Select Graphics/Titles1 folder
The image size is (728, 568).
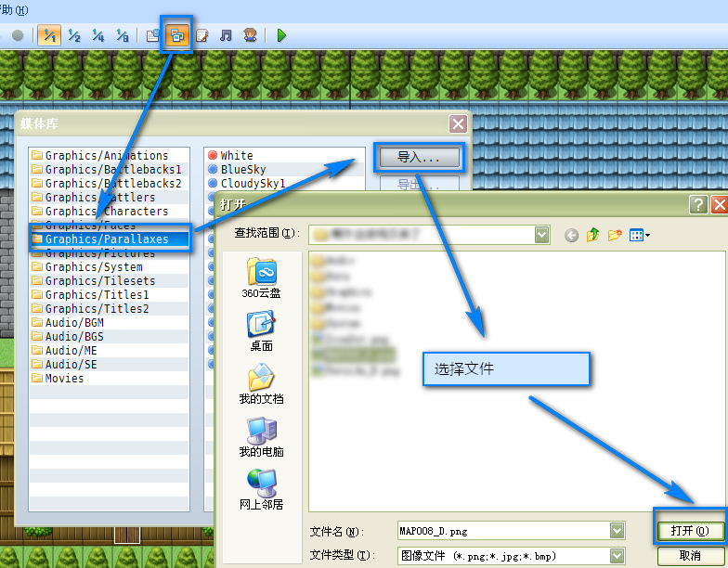tap(110, 295)
